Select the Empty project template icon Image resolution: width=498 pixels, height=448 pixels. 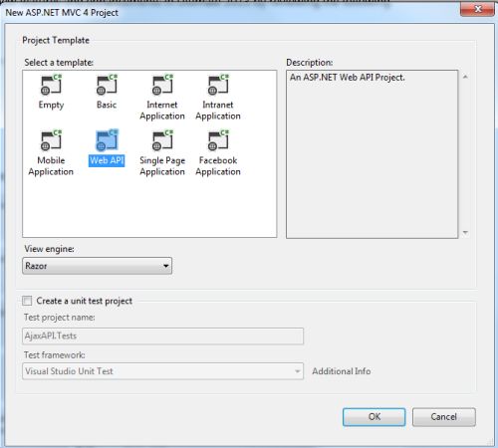[x=51, y=85]
